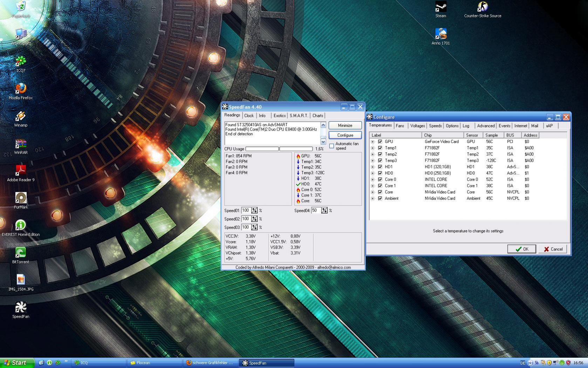This screenshot has width=588, height=368.
Task: Open EVEREST Home Edition desktop icon
Action: coord(21,226)
